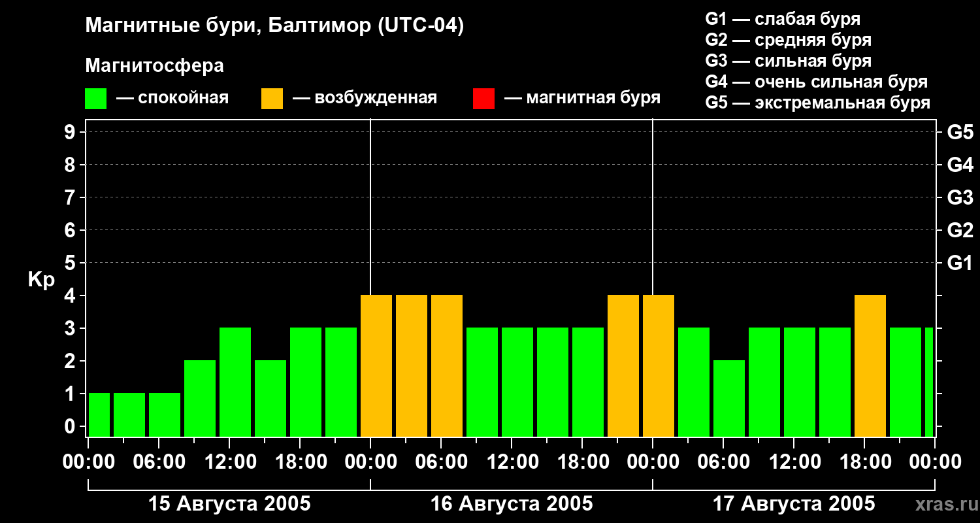Click the green 'спокойная' legend swatch

coord(95,99)
